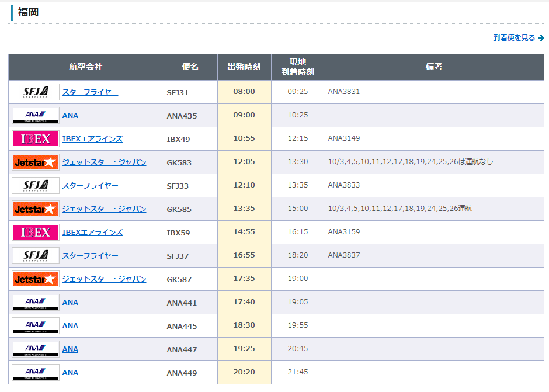549x392 pixels.
Task: Open the ANA link for flight ANA441
Action: tap(70, 302)
